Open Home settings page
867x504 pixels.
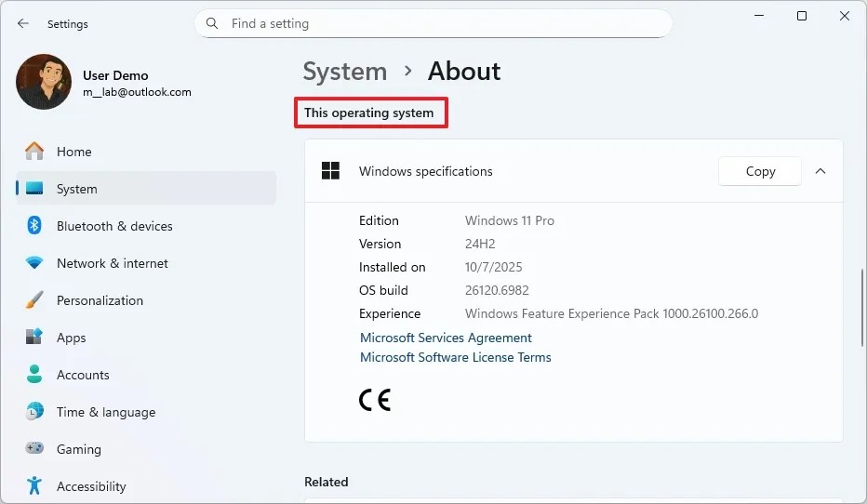(x=146, y=152)
